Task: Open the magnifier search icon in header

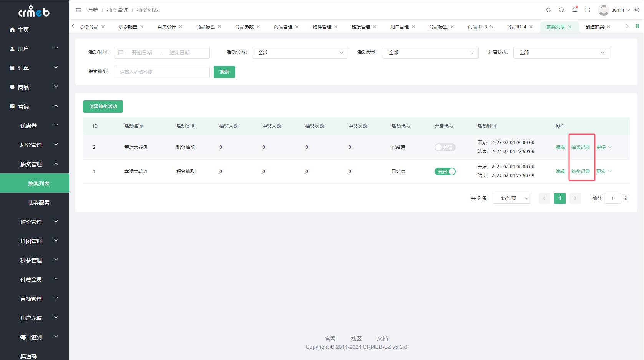Action: pyautogui.click(x=561, y=10)
